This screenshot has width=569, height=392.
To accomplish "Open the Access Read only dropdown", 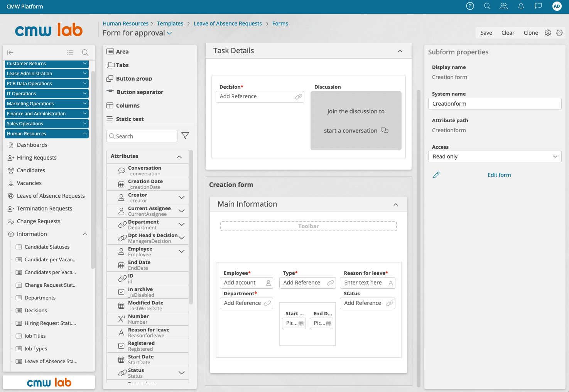I will [495, 156].
